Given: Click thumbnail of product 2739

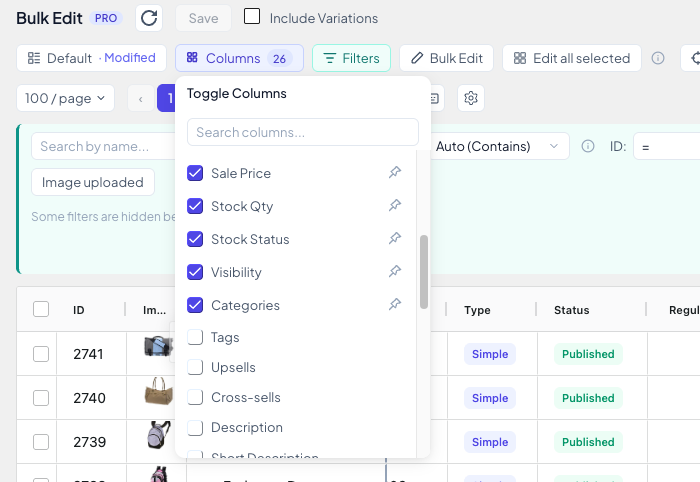Looking at the screenshot, I should click(159, 435).
